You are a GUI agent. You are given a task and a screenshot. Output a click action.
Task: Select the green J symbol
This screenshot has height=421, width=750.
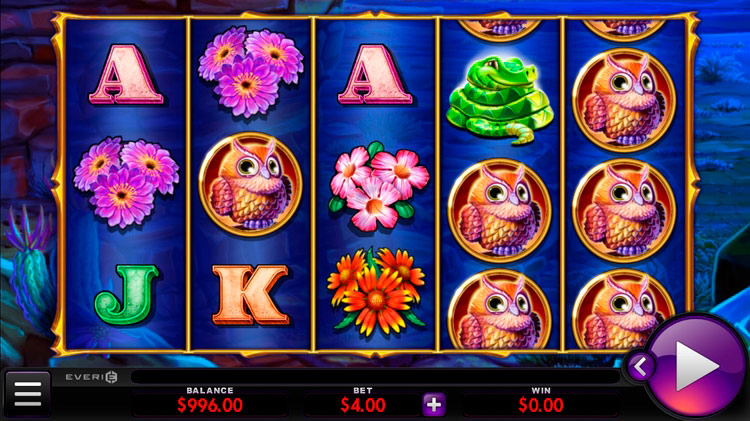126,295
